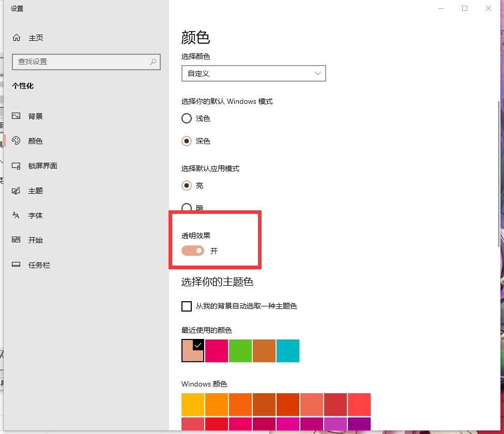The height and width of the screenshot is (434, 504).
Task: Choose the cyan recently used color swatch
Action: coord(288,351)
